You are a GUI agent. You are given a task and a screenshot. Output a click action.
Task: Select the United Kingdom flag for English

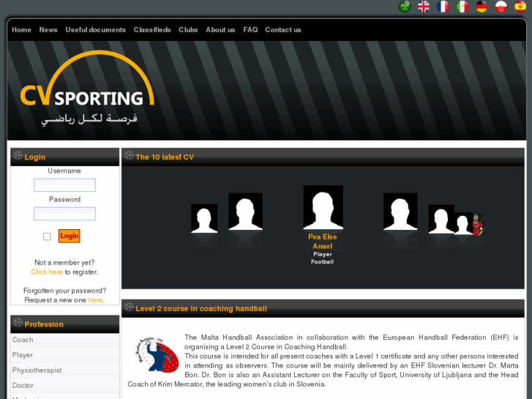[x=424, y=7]
